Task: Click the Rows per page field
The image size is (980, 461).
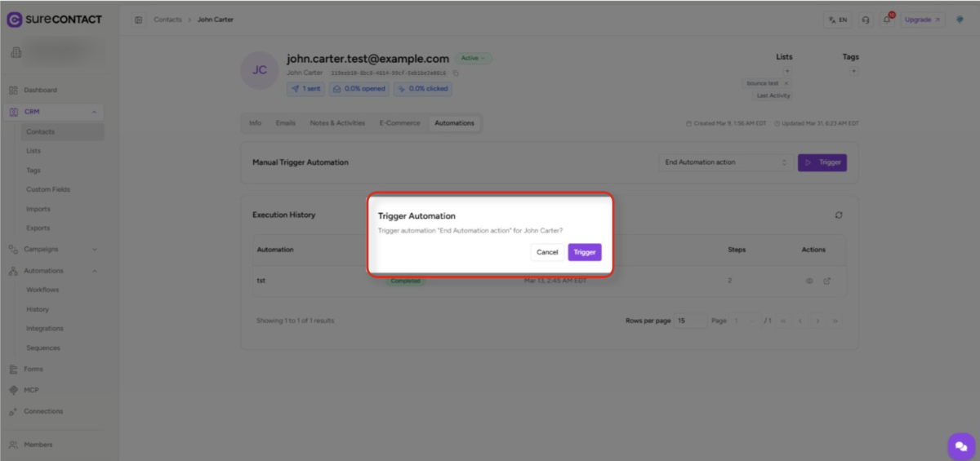Action: click(x=691, y=321)
